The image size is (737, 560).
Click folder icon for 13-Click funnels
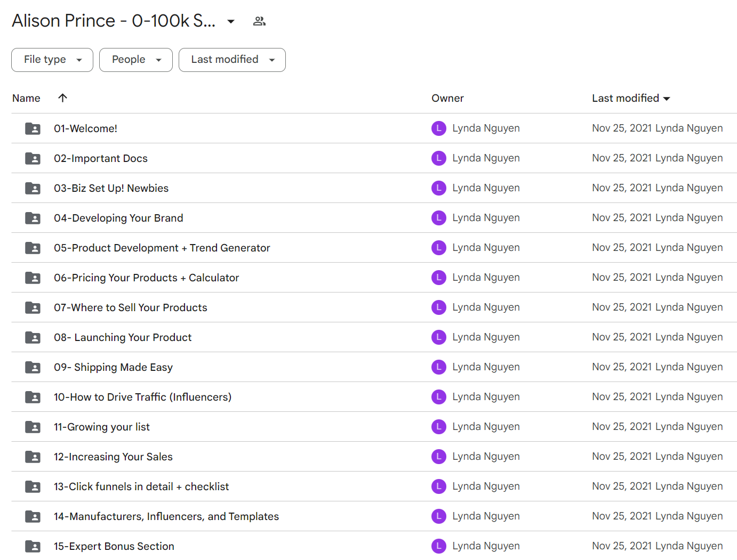[33, 486]
